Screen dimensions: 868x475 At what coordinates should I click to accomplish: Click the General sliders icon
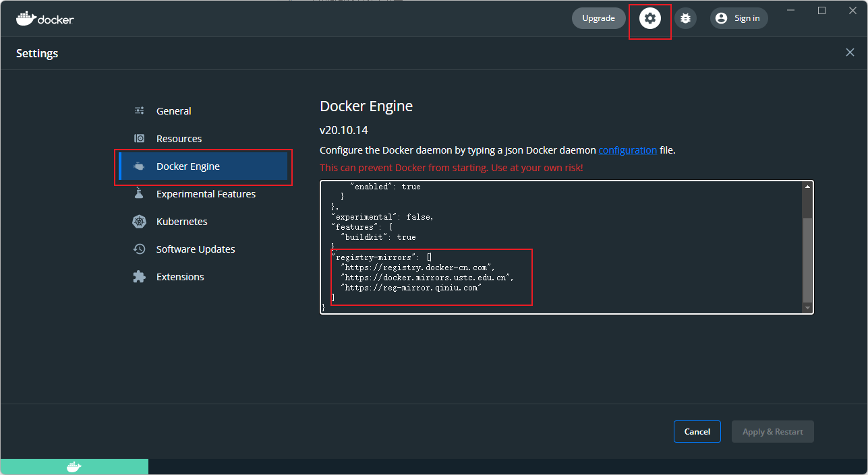pos(139,111)
